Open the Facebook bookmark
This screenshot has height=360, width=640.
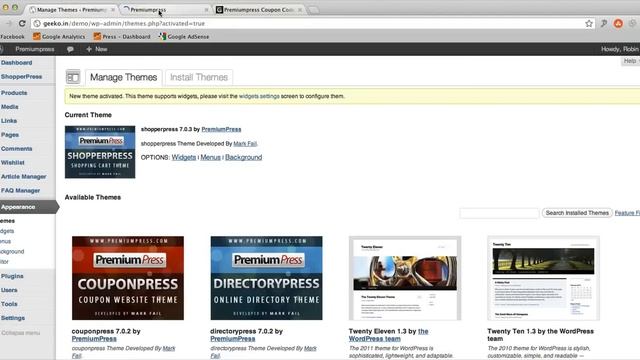tap(12, 37)
